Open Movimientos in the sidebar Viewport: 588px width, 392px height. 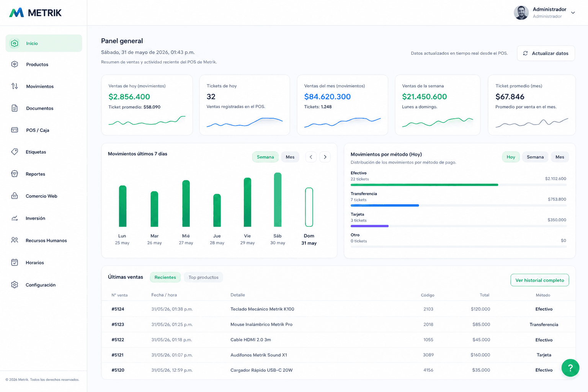click(x=44, y=86)
